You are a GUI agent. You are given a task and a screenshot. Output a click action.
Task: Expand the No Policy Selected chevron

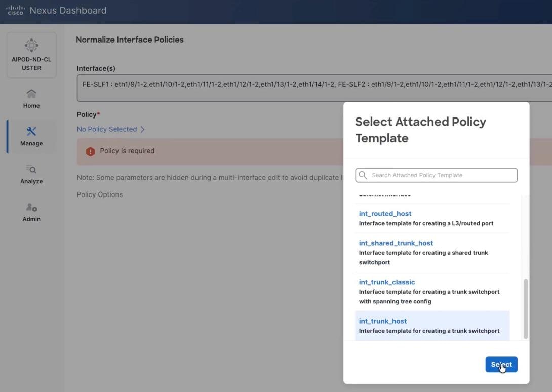[x=142, y=129]
